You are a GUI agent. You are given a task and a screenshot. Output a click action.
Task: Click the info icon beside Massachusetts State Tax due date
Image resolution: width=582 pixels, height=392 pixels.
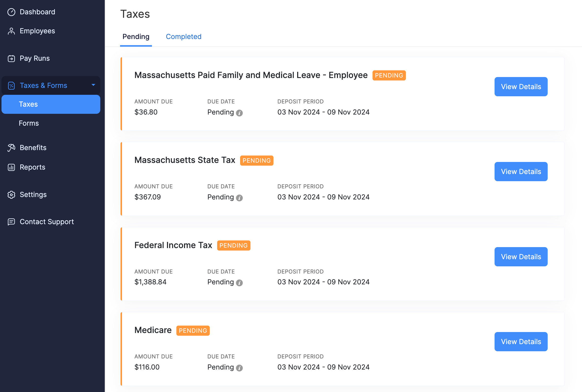[x=240, y=197]
